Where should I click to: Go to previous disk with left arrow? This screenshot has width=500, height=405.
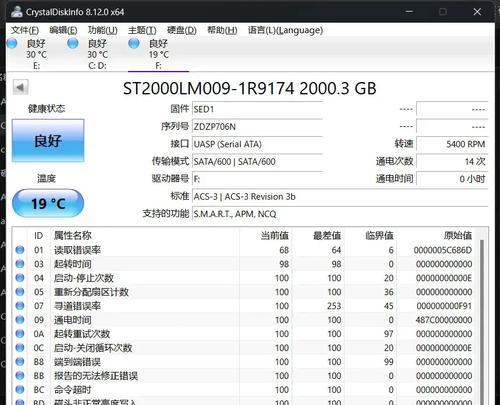pos(20,88)
